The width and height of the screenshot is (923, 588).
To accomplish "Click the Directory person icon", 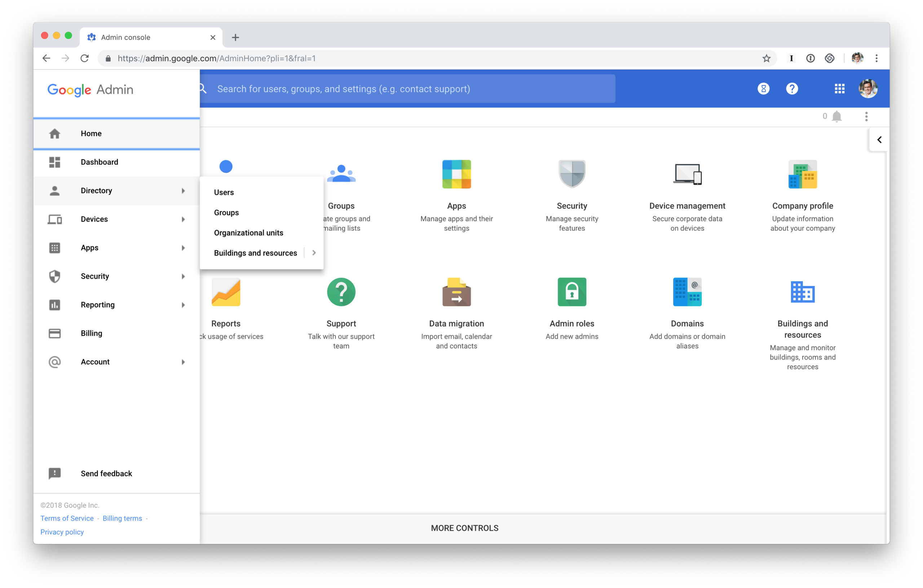I will [x=55, y=190].
